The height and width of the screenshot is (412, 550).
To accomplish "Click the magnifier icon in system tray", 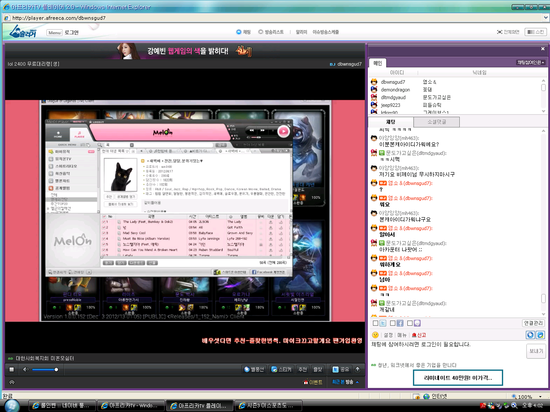I will click(x=514, y=406).
